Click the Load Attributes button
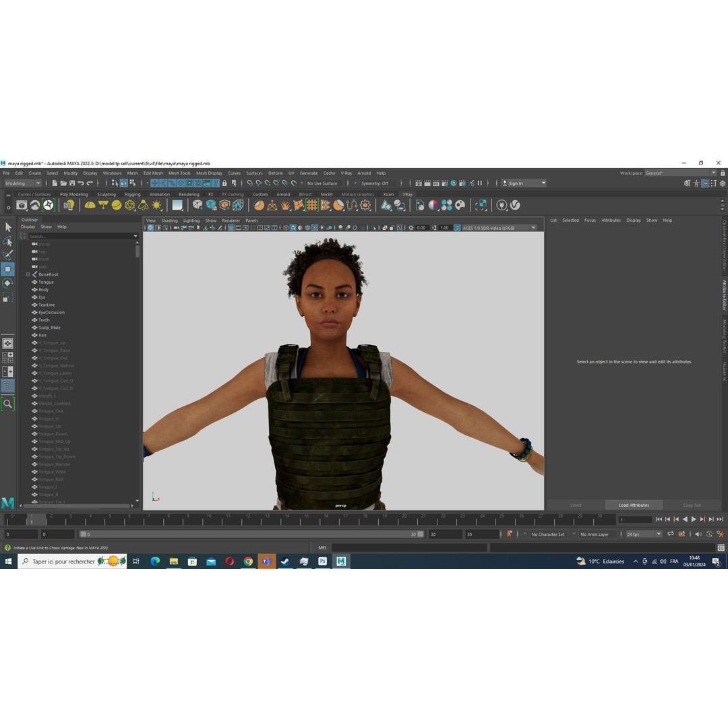728x728 pixels. coord(634,505)
